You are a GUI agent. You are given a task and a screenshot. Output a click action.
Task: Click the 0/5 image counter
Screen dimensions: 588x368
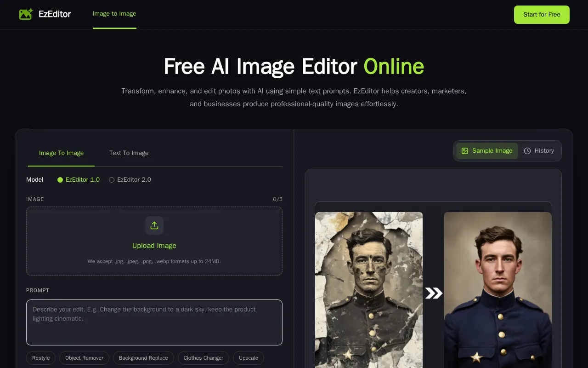click(x=278, y=199)
